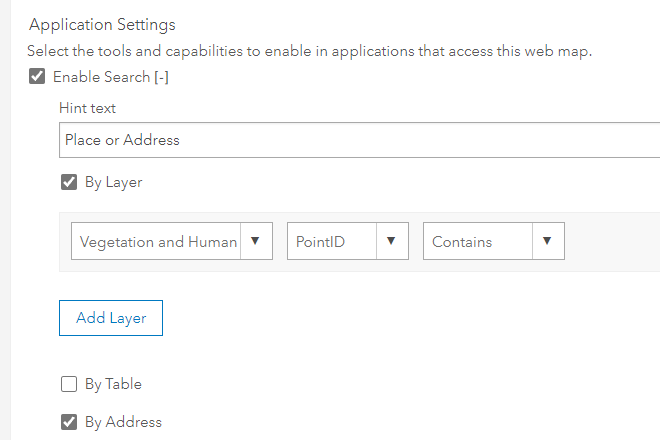Open the PointID field dropdown
Image resolution: width=660 pixels, height=440 pixels.
331,241
